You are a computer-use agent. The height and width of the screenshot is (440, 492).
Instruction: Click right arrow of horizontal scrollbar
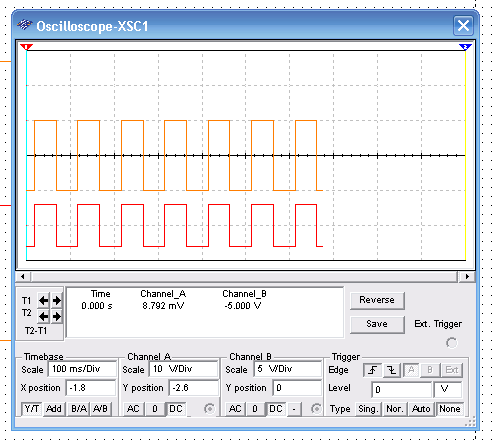pos(467,277)
